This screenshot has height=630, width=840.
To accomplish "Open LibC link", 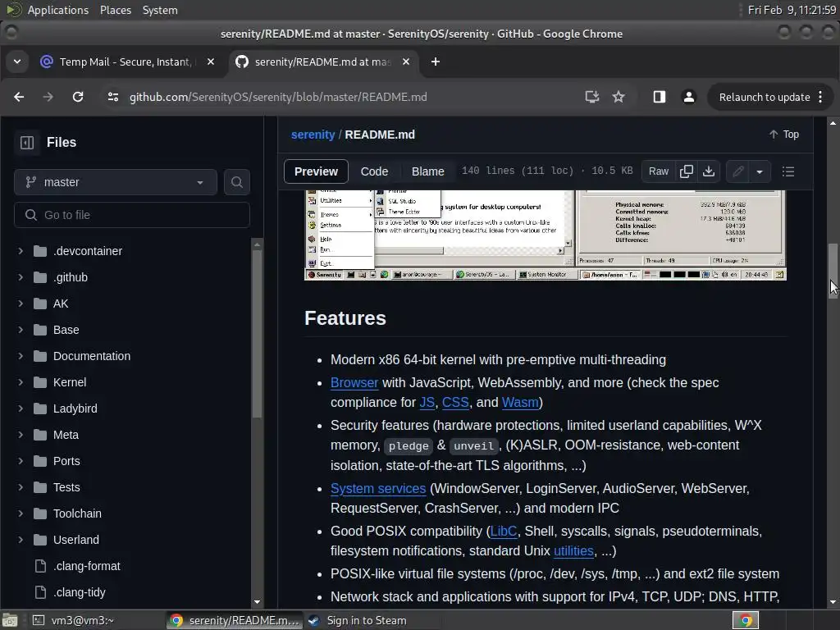I will coord(504,532).
